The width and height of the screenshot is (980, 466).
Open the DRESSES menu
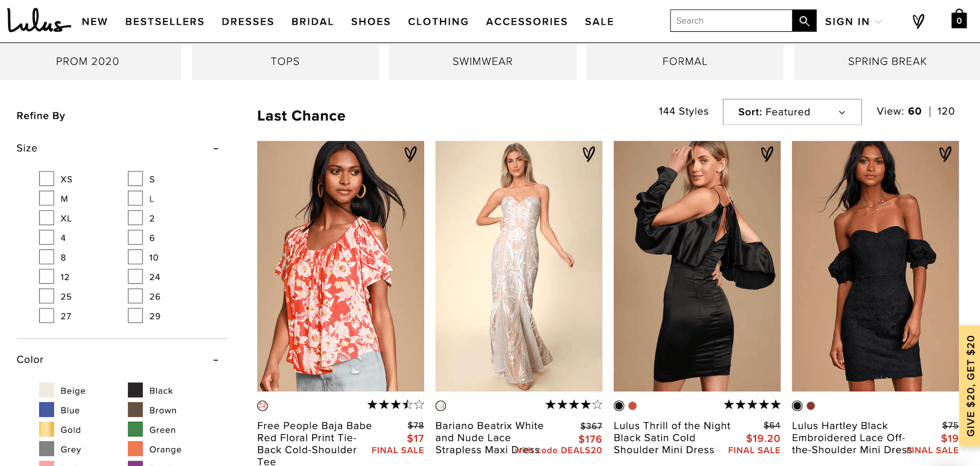tap(248, 21)
